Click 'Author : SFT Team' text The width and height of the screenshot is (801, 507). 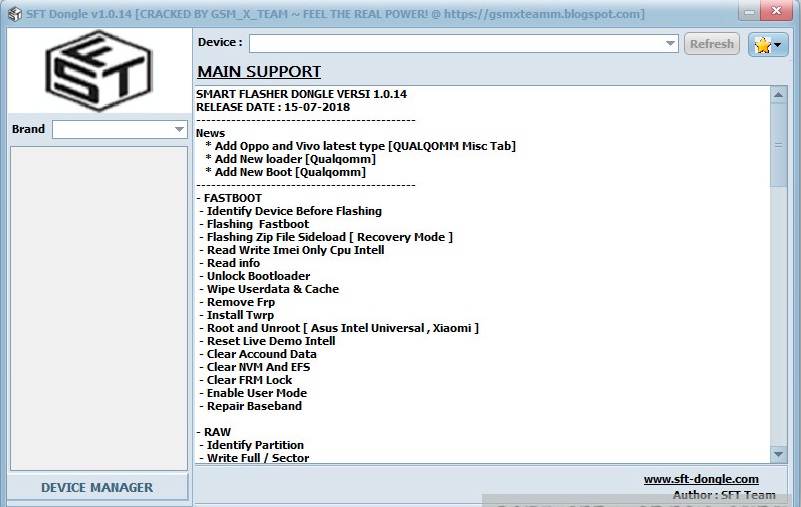click(x=724, y=495)
